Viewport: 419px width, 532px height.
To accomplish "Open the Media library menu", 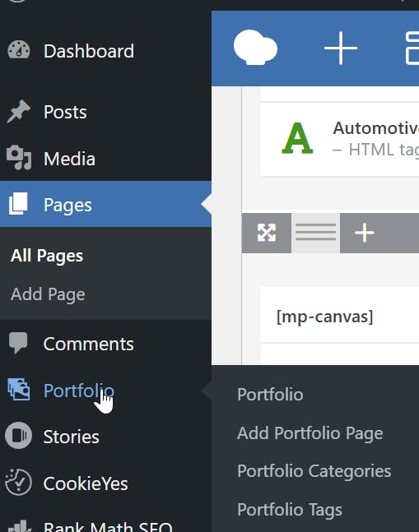I will pyautogui.click(x=69, y=159).
